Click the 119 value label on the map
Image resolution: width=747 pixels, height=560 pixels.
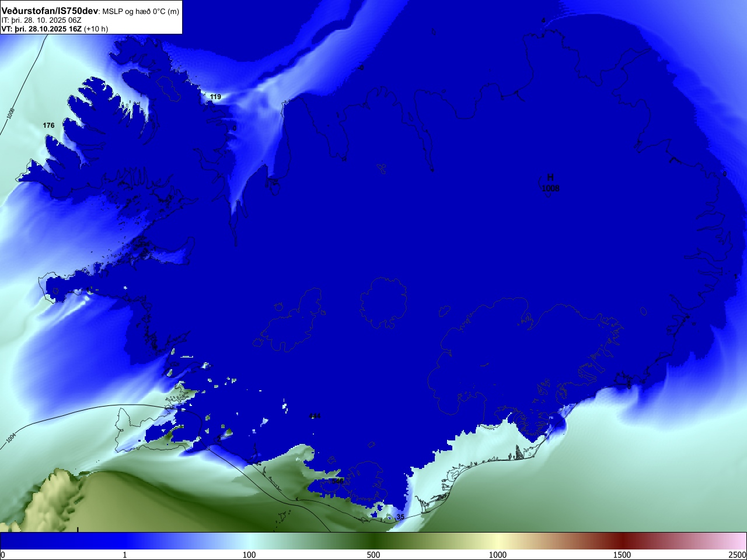215,97
